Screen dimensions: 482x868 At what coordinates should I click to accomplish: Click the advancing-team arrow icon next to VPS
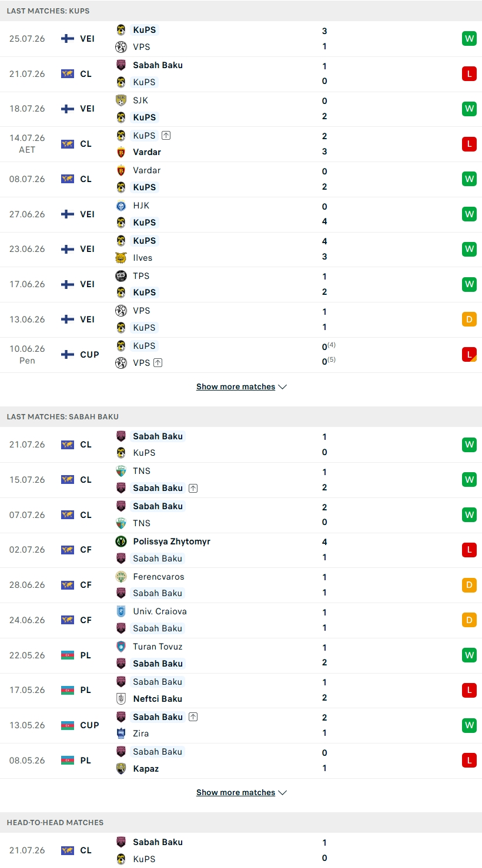point(158,363)
